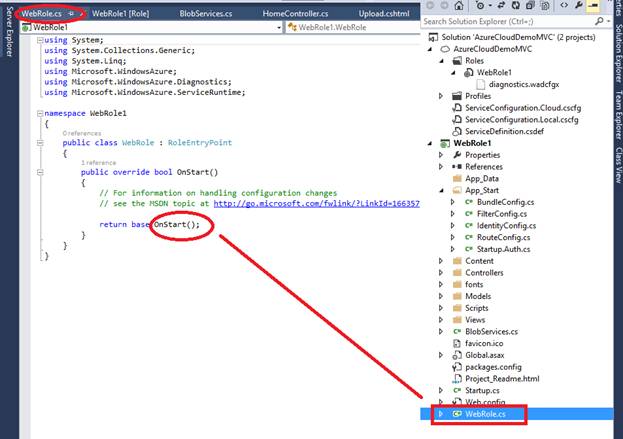Select the WebRole.cs editor tab
Screen dimensions: 623x439
[x=42, y=14]
